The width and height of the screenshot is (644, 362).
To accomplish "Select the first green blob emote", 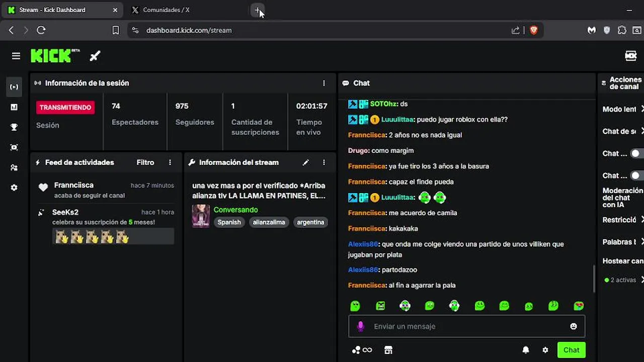I will tap(355, 306).
